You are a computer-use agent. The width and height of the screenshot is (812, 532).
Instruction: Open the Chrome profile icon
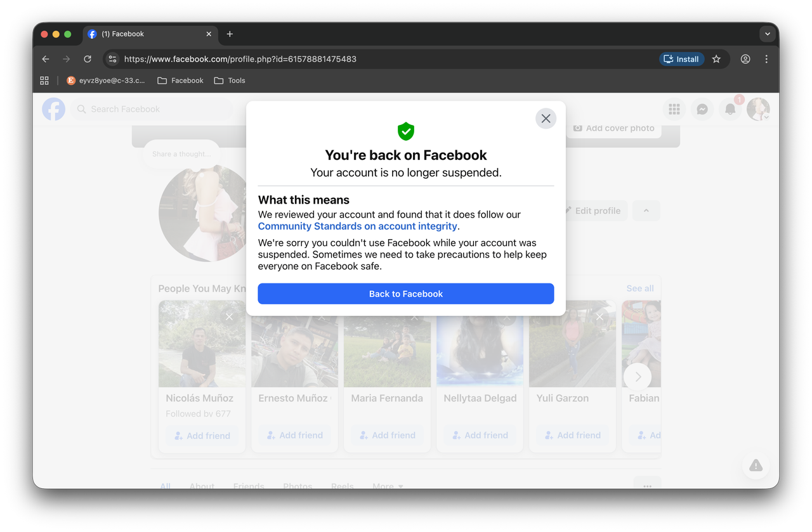pyautogui.click(x=745, y=59)
